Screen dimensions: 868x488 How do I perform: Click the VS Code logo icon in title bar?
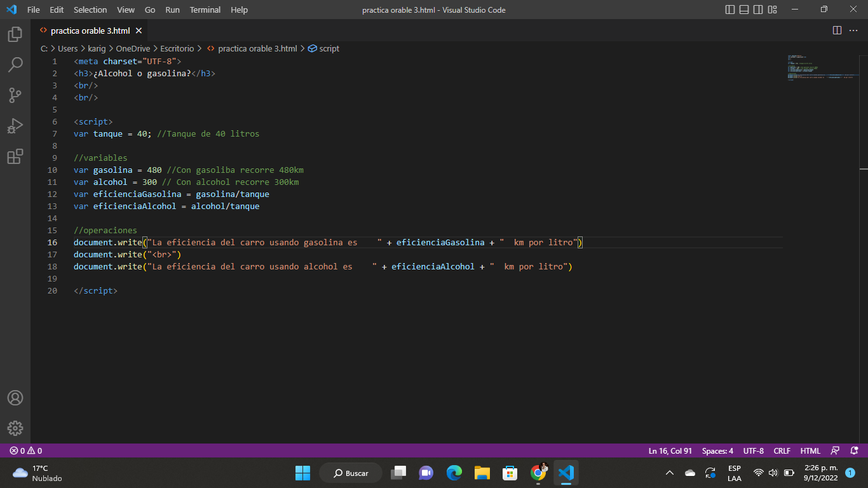(x=11, y=10)
